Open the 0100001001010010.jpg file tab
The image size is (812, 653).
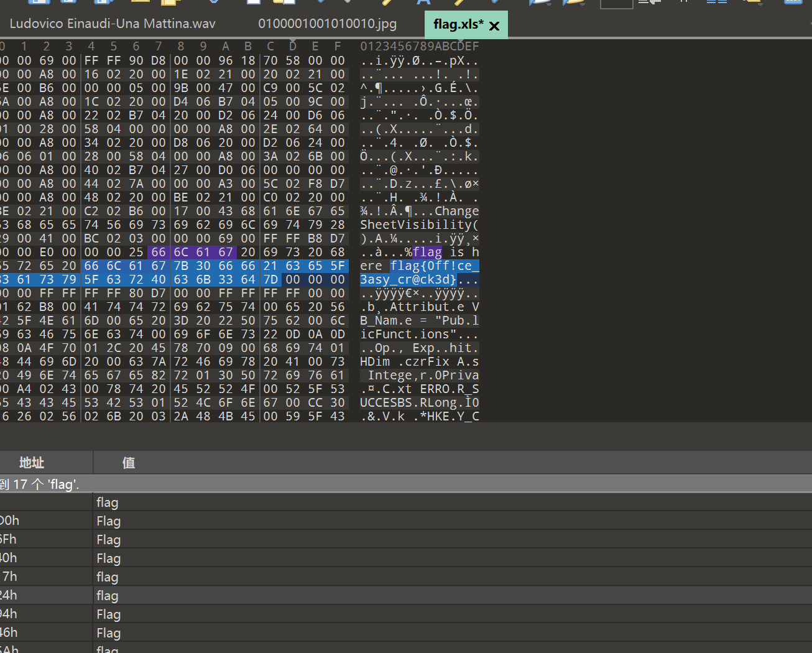(327, 24)
